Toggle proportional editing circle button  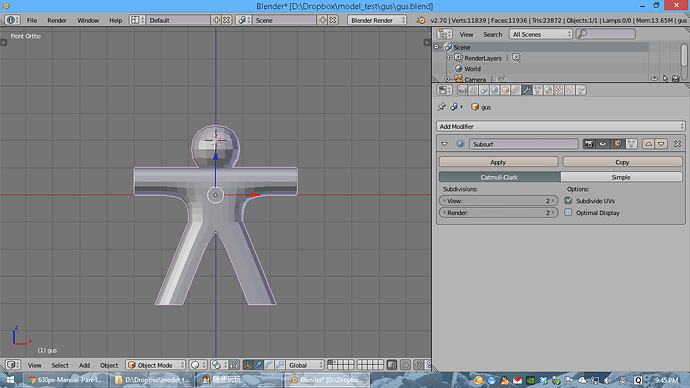click(x=405, y=365)
